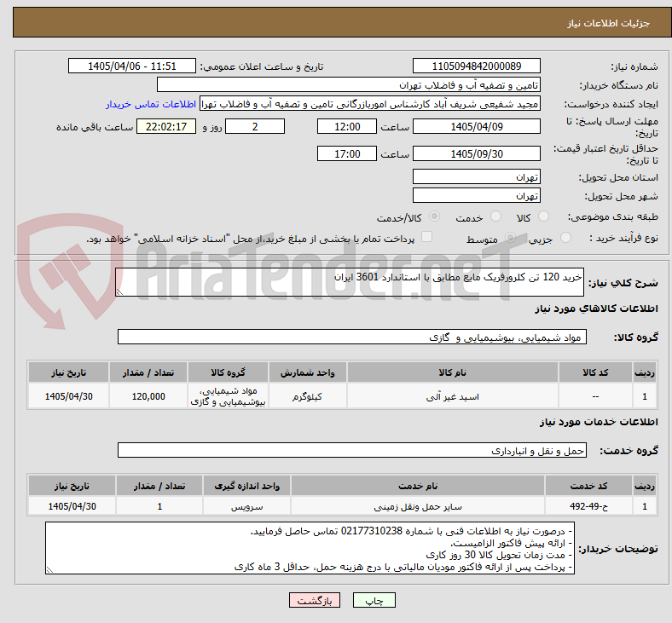The width and height of the screenshot is (672, 623).
Task: Click the response deadline date 1405/04/09
Action: click(476, 127)
